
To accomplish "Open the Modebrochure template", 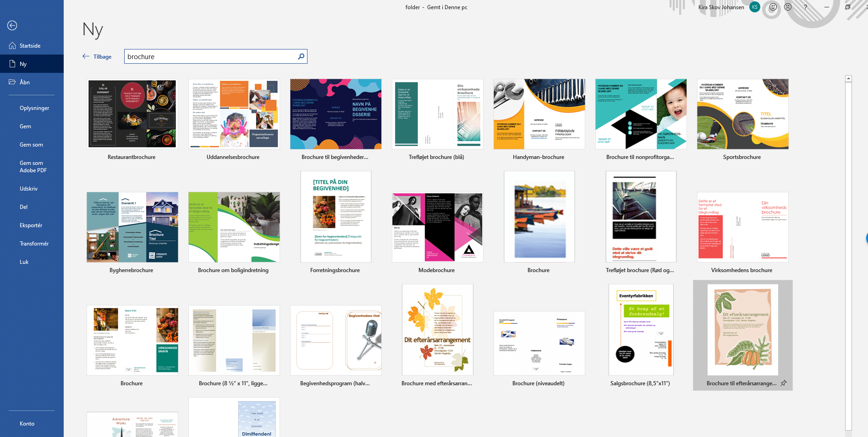I will [x=437, y=227].
